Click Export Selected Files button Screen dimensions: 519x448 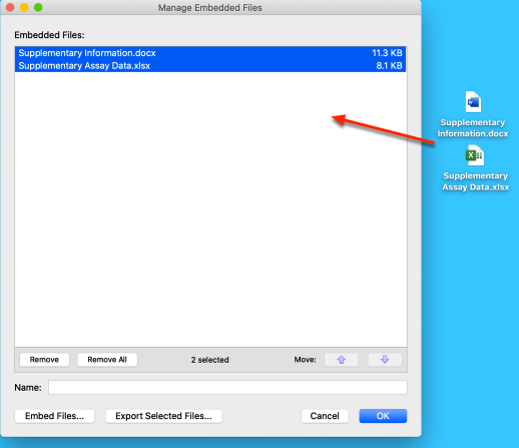coord(164,416)
